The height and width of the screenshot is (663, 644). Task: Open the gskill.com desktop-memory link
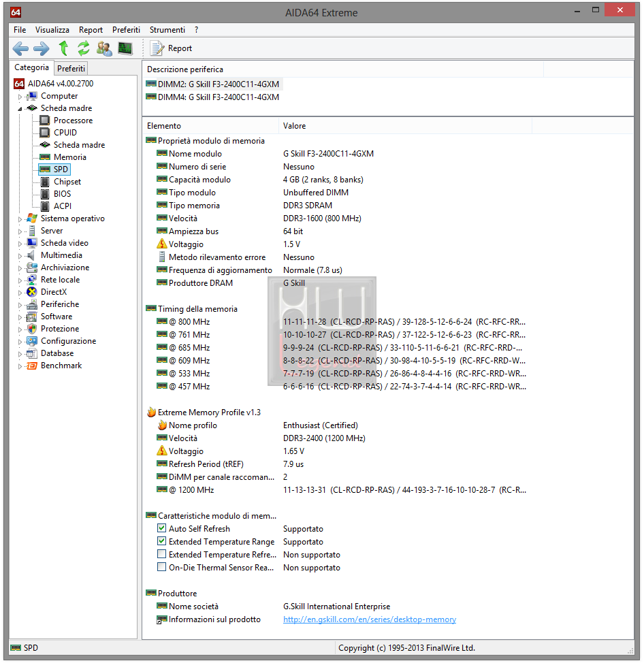pyautogui.click(x=370, y=619)
